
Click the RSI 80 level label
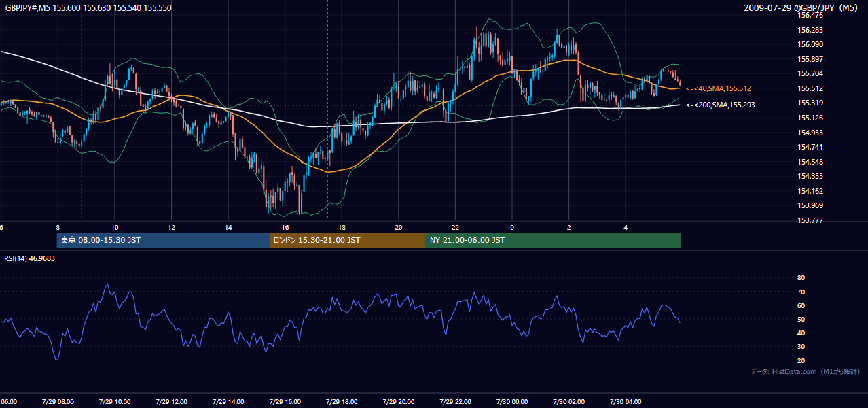click(801, 278)
